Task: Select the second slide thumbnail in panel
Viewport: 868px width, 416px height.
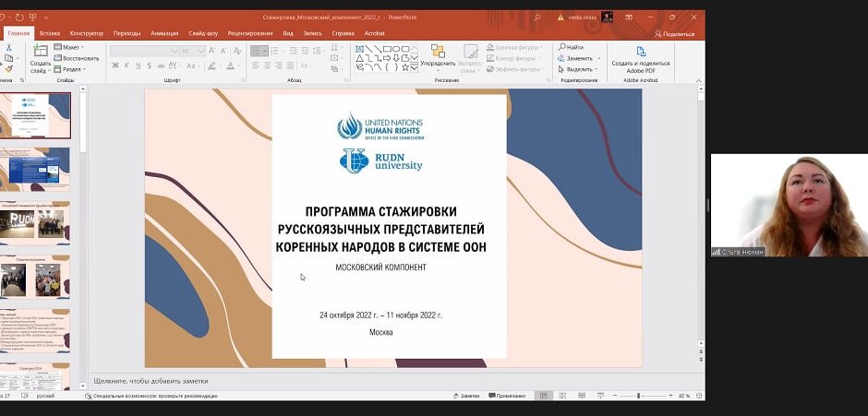Action: (35, 169)
